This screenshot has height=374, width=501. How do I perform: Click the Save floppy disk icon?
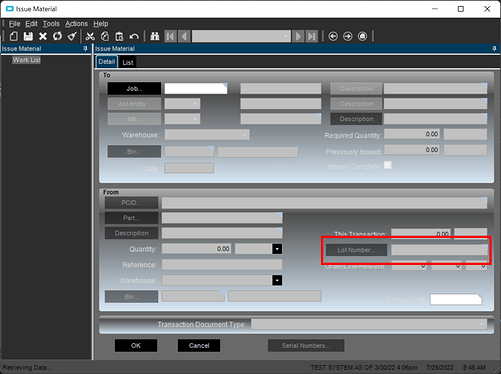tap(28, 36)
